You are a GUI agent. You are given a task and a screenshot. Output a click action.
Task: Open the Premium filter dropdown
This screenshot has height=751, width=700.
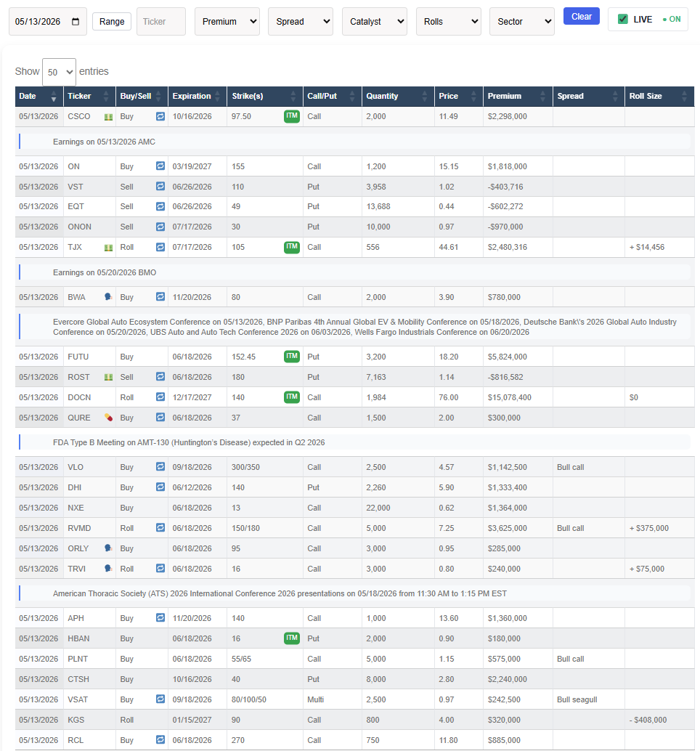pos(227,22)
